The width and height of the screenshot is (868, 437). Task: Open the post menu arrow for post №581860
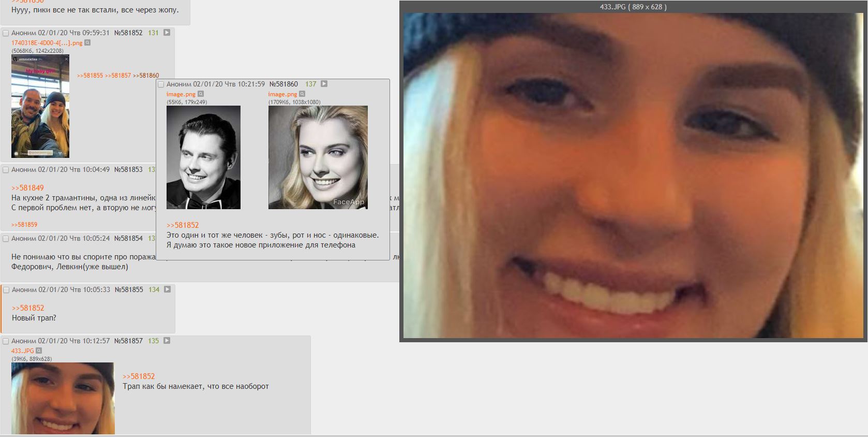324,84
